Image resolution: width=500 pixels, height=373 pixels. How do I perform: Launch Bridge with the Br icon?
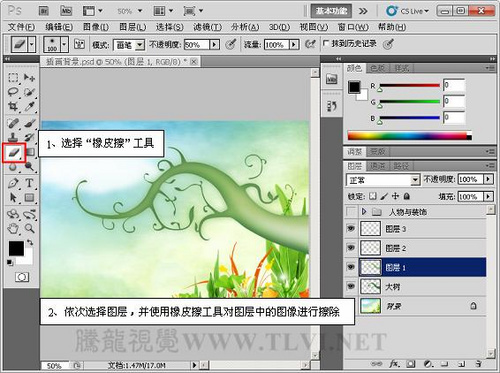(x=44, y=11)
